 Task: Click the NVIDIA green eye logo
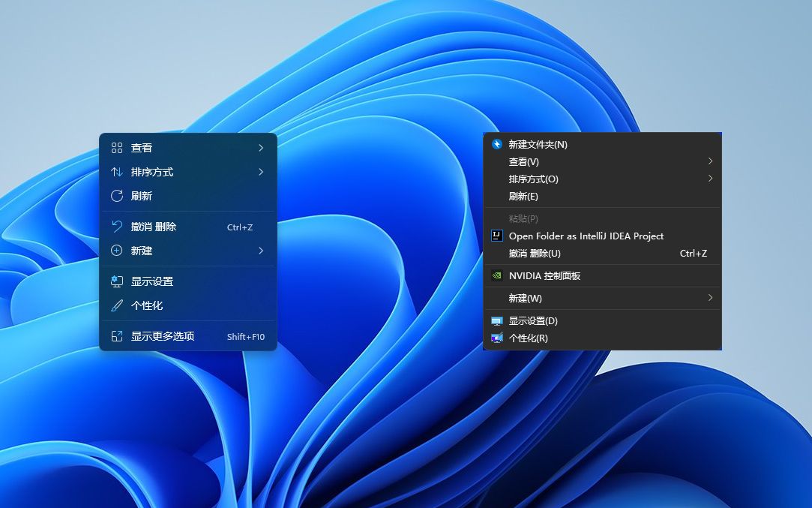tap(496, 276)
